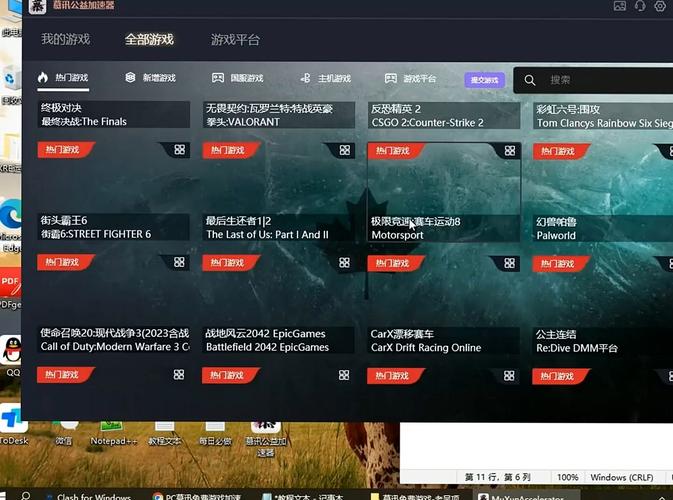Open Motorsport game card title
The height and width of the screenshot is (500, 673).
pos(444,228)
